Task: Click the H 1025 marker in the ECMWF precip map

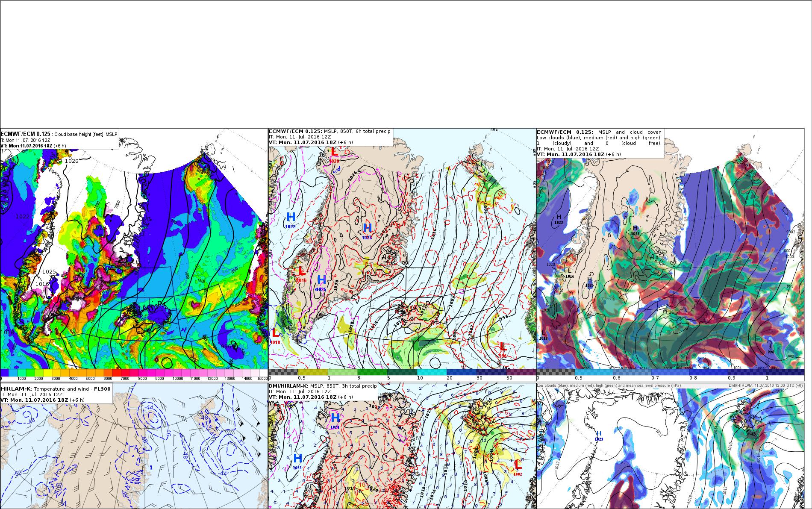Action: (321, 283)
